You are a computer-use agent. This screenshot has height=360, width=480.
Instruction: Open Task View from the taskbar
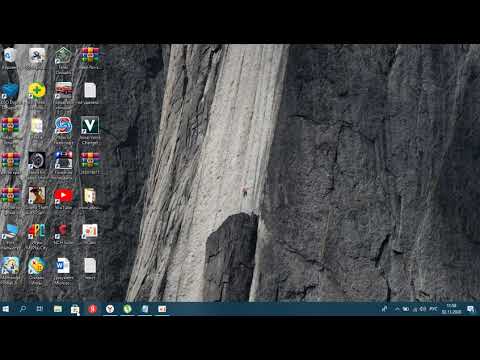[40, 309]
